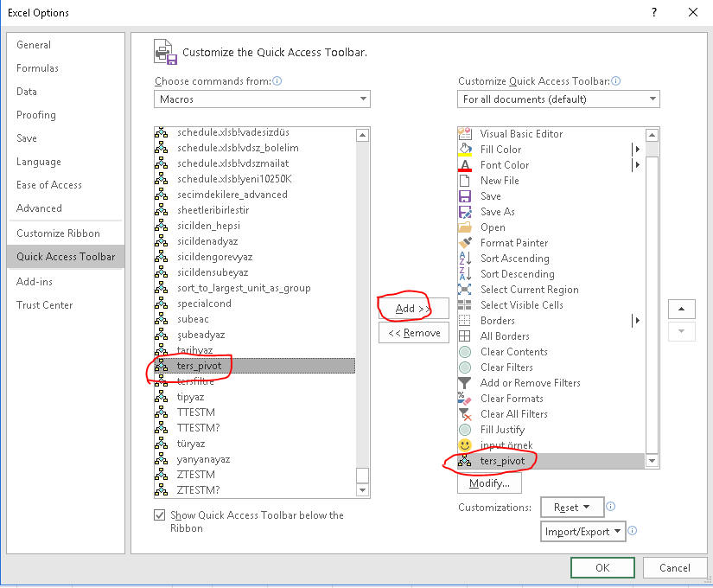Select the Open folder icon
The height and width of the screenshot is (588, 713).
(x=465, y=227)
